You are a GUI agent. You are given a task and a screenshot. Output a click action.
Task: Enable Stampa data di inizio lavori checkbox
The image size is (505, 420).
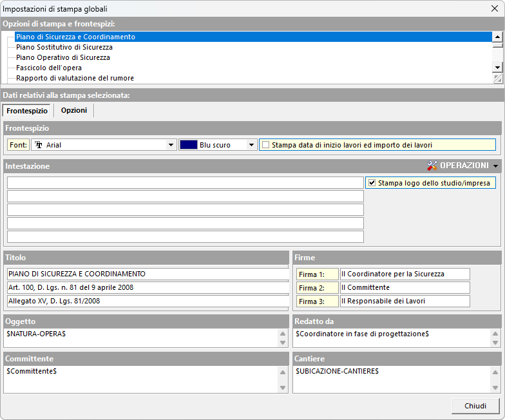pos(265,145)
